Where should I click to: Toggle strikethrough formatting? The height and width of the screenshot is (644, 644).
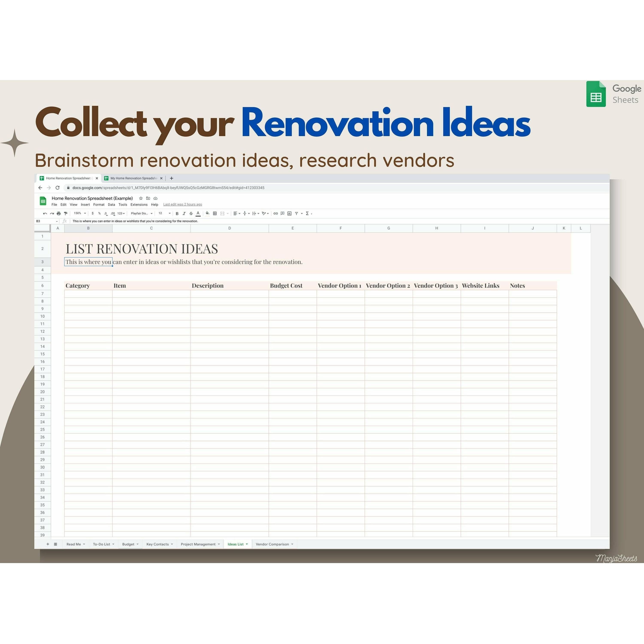(191, 213)
